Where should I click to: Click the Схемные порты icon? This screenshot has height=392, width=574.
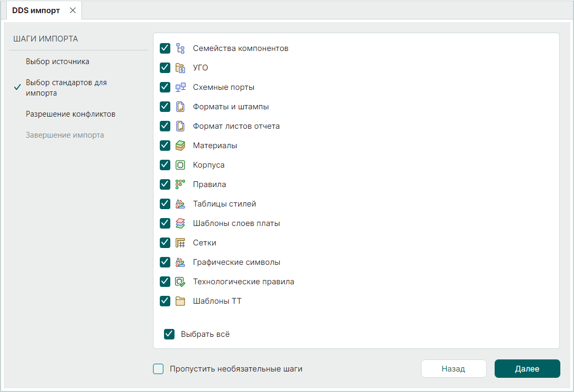pyautogui.click(x=180, y=87)
